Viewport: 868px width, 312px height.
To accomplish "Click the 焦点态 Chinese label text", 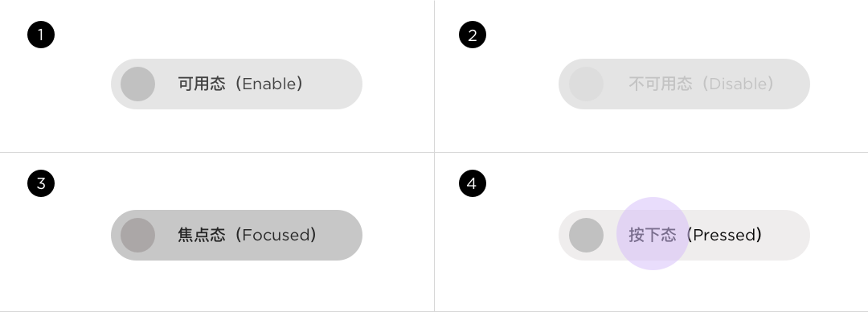I will (x=202, y=235).
